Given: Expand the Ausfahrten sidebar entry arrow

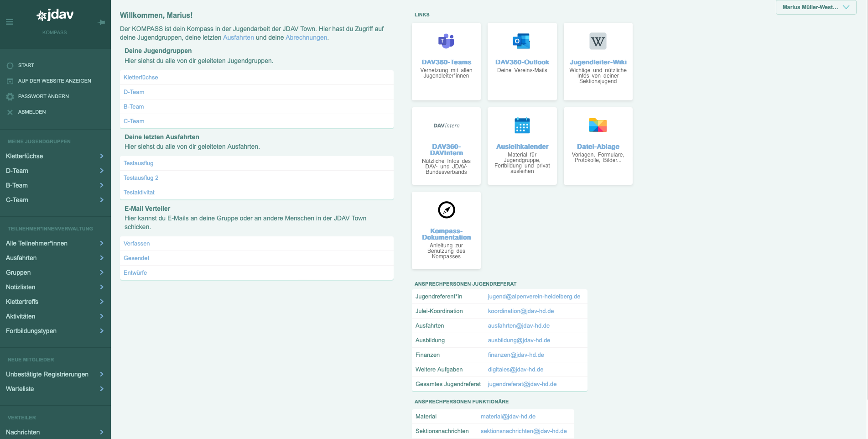Looking at the screenshot, I should click(x=101, y=258).
